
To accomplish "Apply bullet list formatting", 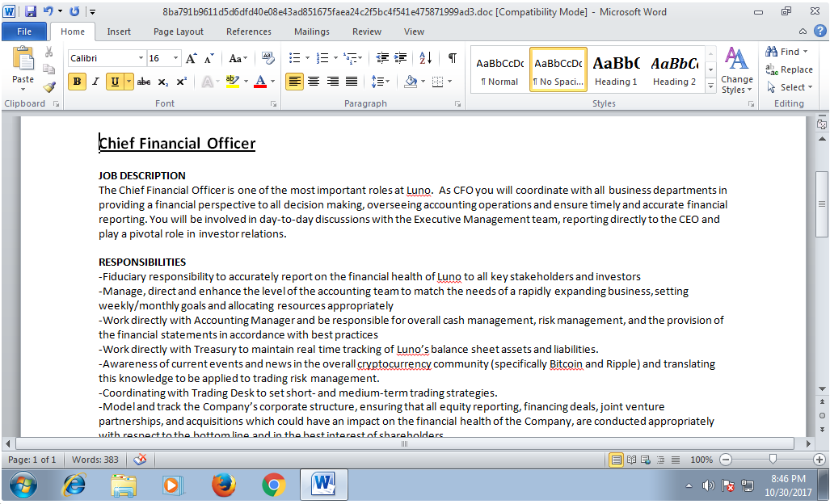I will [295, 58].
